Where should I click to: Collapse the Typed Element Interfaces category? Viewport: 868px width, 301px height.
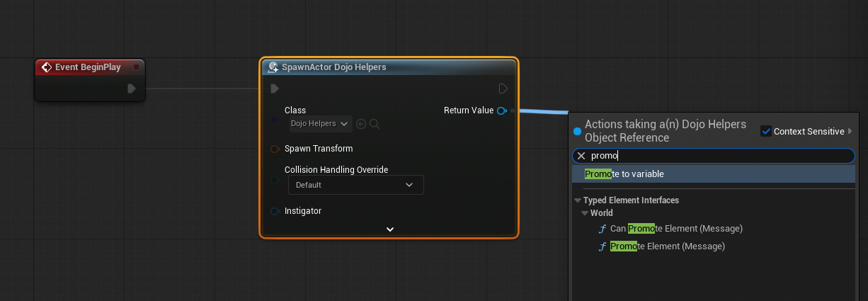coord(578,200)
